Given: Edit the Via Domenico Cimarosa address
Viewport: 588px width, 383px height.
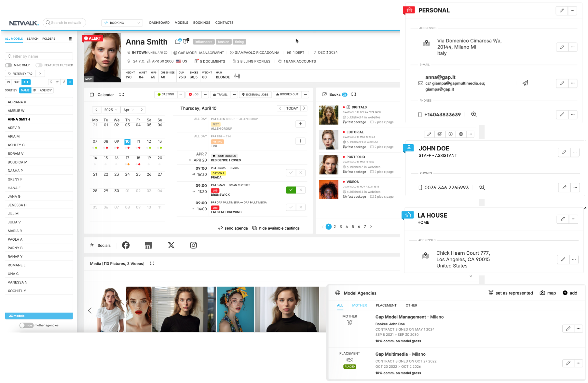Looking at the screenshot, I should tap(562, 47).
